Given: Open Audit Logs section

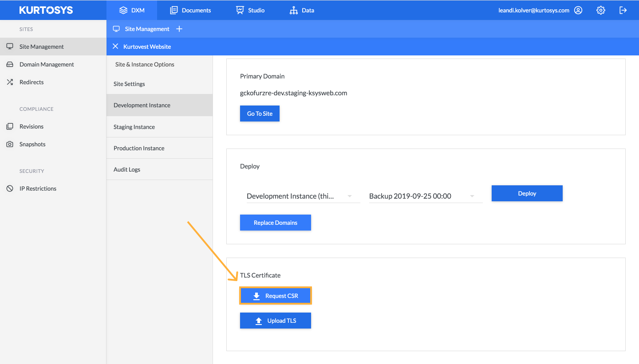Looking at the screenshot, I should [159, 169].
